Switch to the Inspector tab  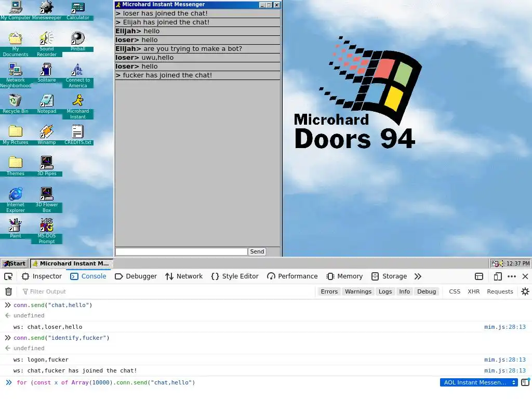(42, 276)
